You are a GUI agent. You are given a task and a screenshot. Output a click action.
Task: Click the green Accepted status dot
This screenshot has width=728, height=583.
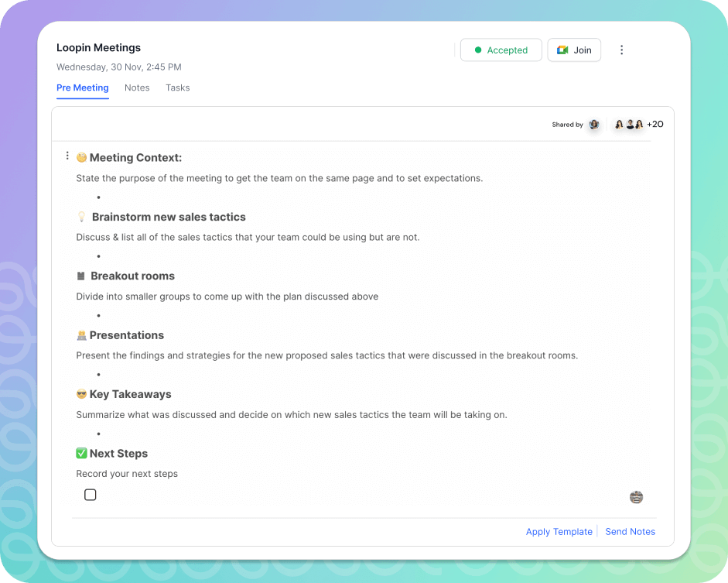point(478,50)
